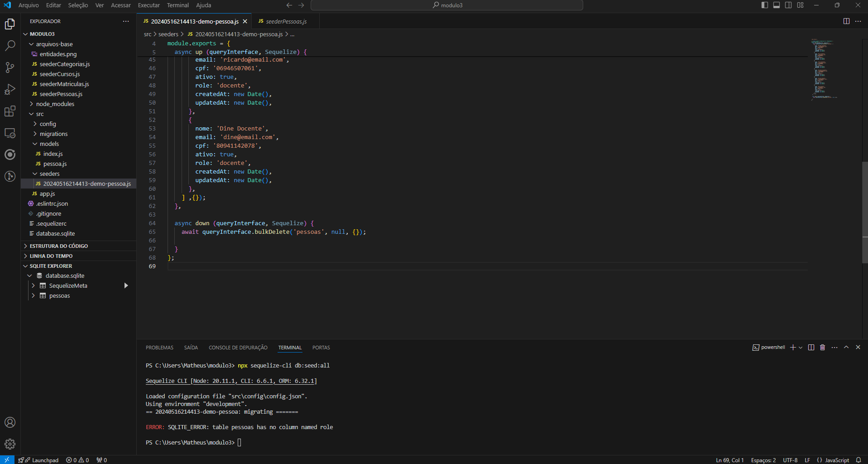Click the Launchpad status bar item

39,460
